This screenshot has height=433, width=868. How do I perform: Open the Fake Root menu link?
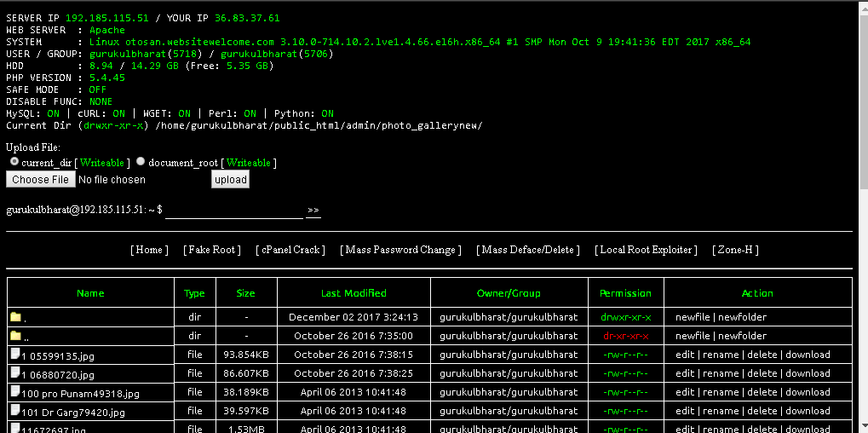212,250
